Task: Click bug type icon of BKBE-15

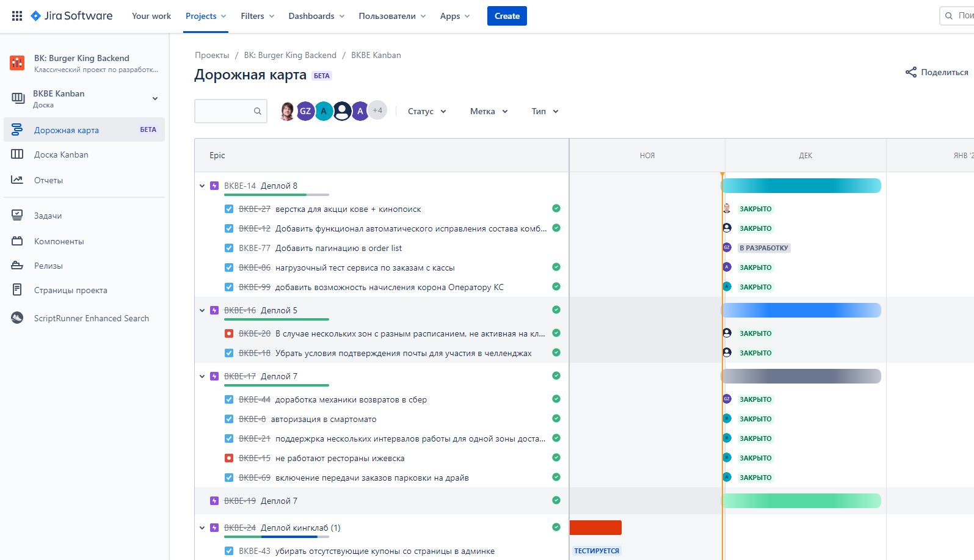Action: [229, 458]
